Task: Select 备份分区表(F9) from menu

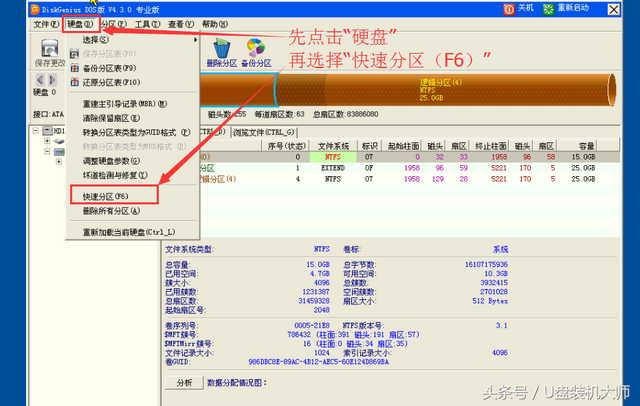Action: coord(133,68)
